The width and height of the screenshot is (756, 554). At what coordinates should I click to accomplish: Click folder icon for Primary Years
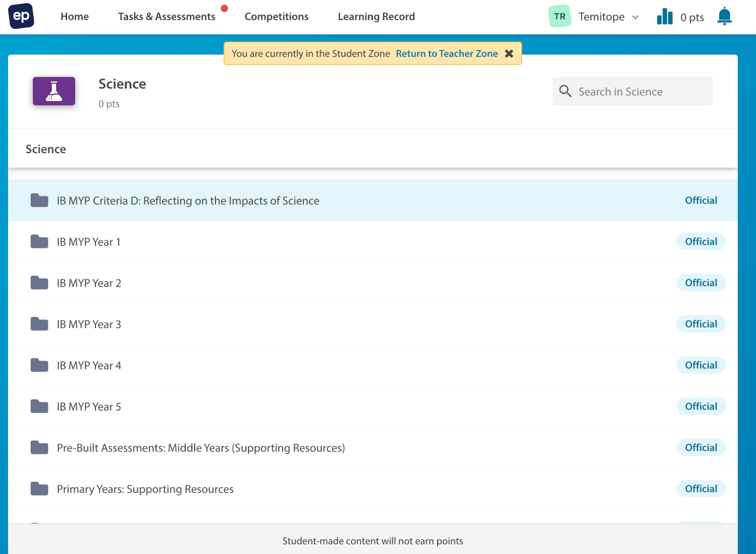[39, 488]
